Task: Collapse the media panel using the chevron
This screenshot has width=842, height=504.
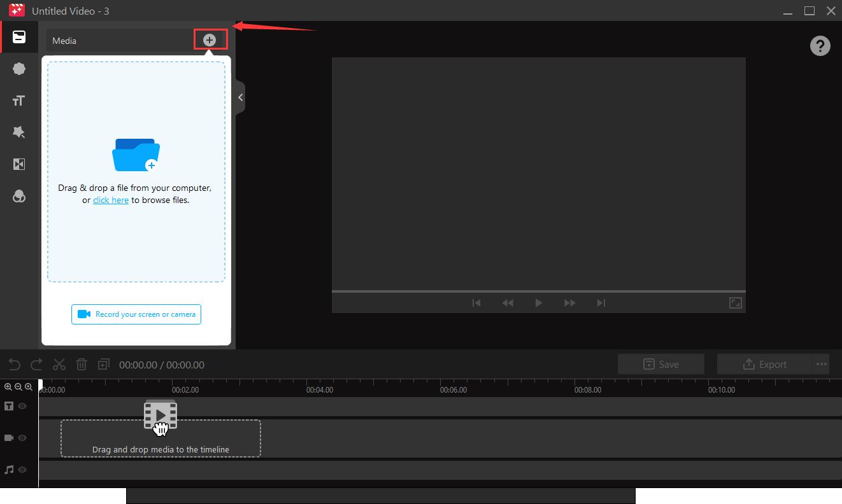Action: pyautogui.click(x=240, y=97)
